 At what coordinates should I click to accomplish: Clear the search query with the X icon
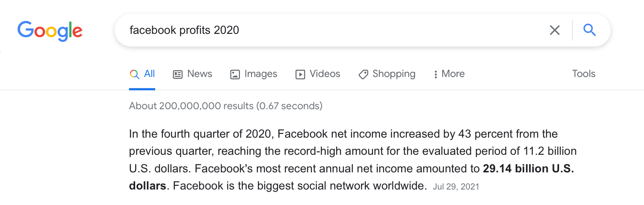coord(554,30)
